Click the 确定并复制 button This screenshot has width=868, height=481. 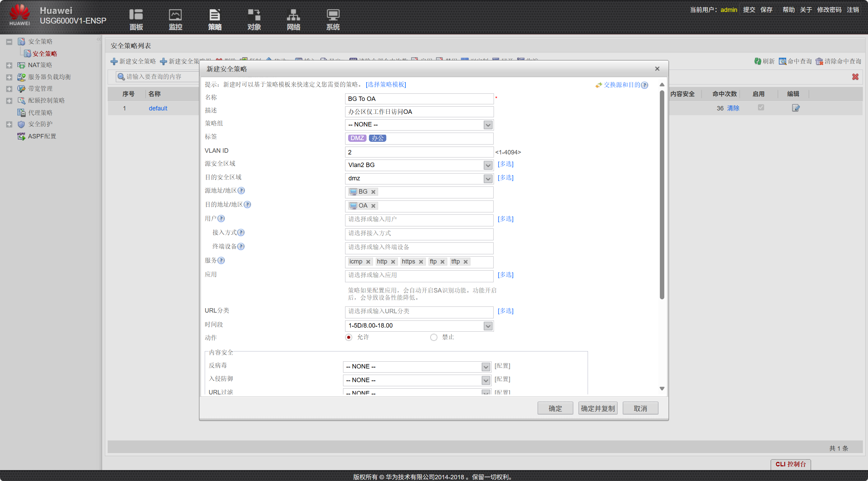598,408
